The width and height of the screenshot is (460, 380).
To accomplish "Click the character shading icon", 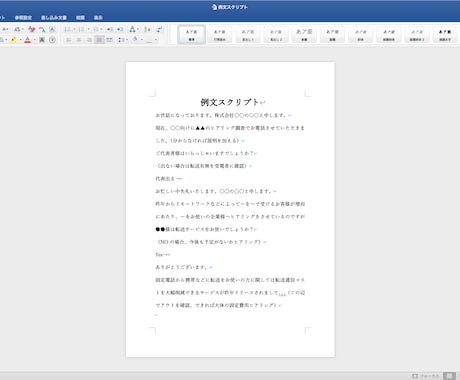I will (x=42, y=40).
